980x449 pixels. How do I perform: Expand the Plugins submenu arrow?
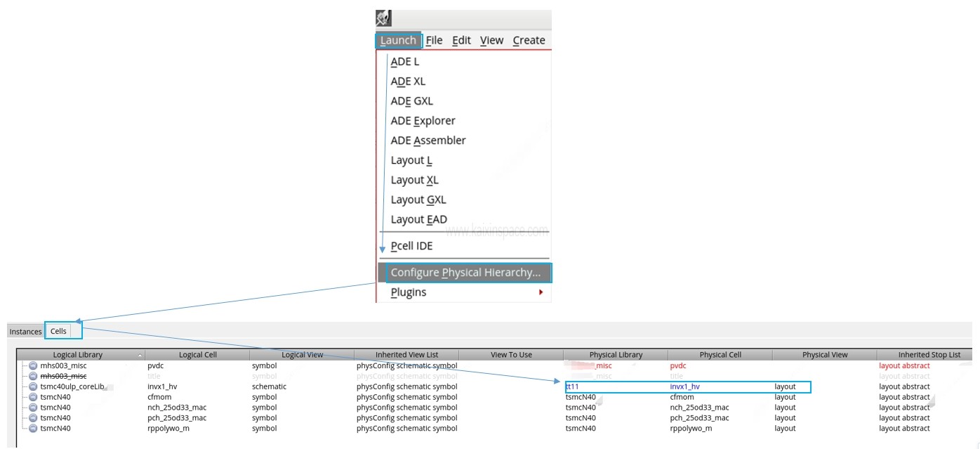(x=541, y=292)
